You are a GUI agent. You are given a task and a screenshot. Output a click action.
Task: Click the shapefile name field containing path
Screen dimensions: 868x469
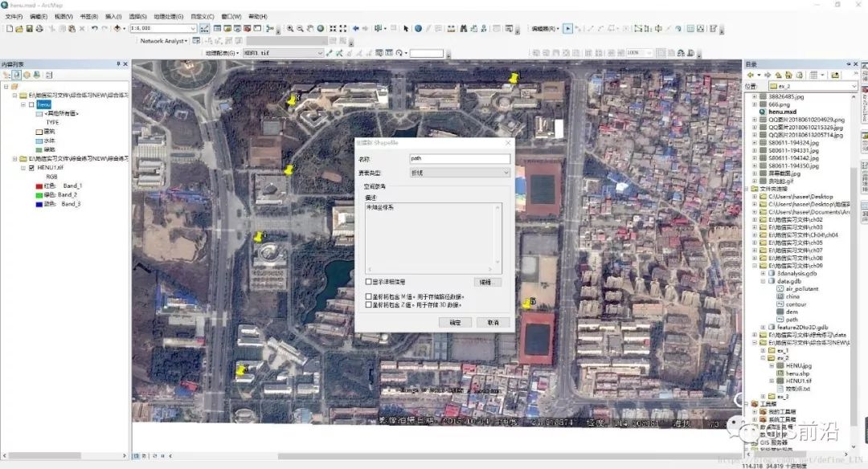(x=459, y=158)
